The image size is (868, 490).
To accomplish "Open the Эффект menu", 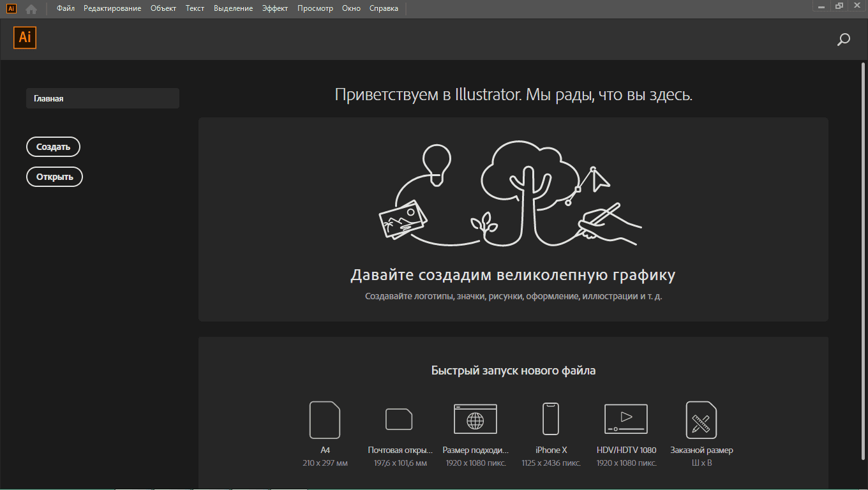I will 275,8.
